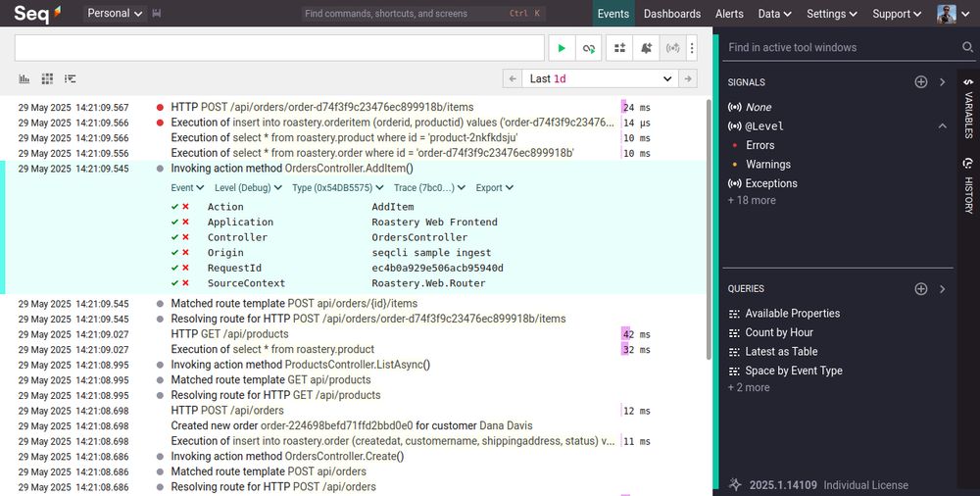
Task: Click the user avatar picture
Action: [x=947, y=13]
